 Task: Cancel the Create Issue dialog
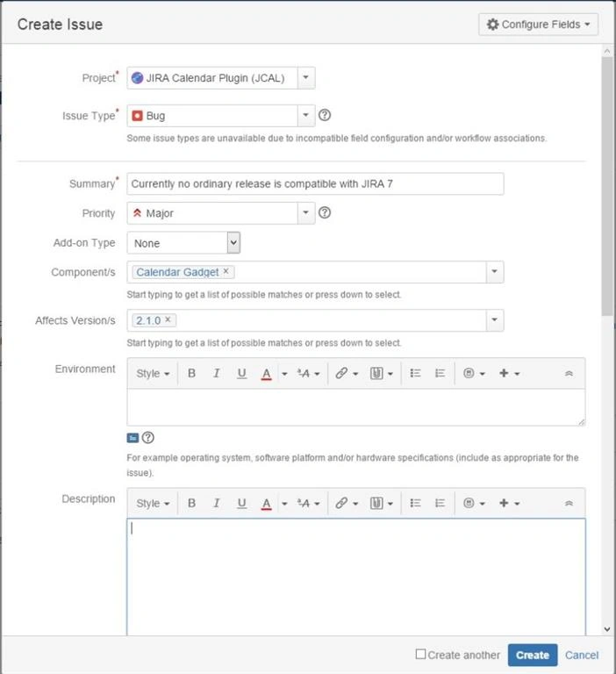[581, 655]
